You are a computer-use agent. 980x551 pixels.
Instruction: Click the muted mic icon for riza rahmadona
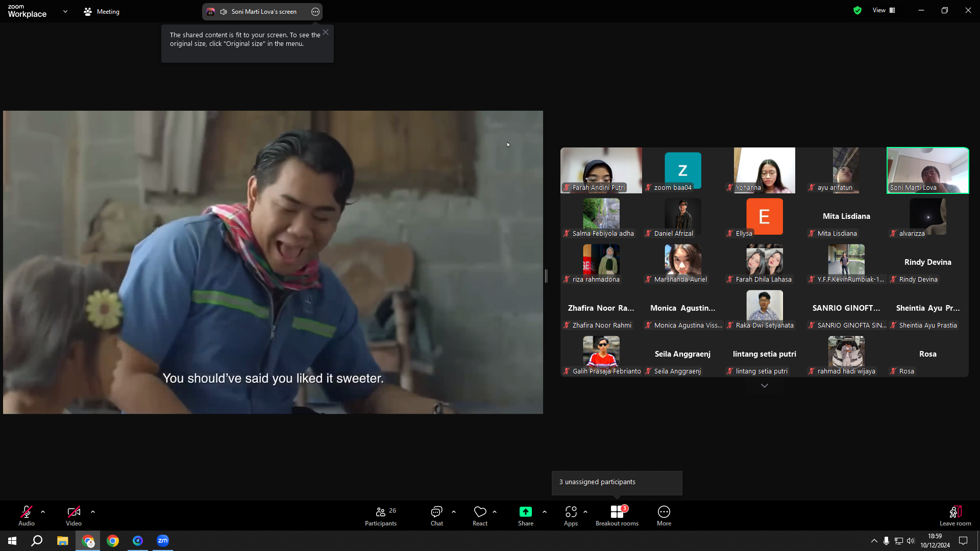tap(567, 280)
